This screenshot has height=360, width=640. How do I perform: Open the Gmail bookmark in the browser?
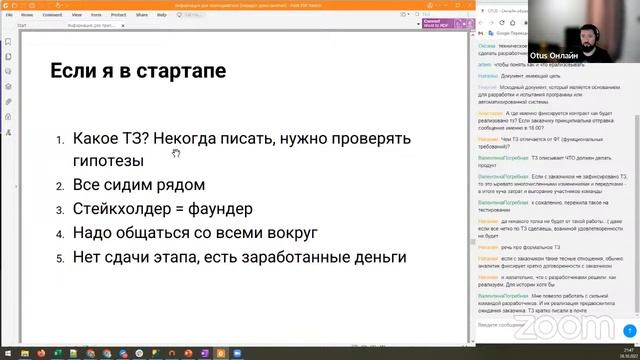481,33
